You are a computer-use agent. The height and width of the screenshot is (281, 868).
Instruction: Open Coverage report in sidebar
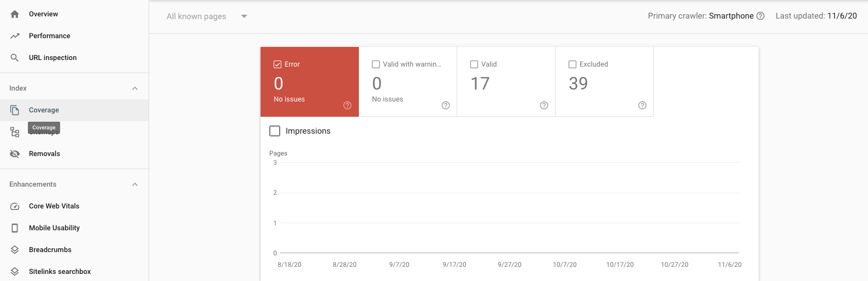tap(44, 110)
